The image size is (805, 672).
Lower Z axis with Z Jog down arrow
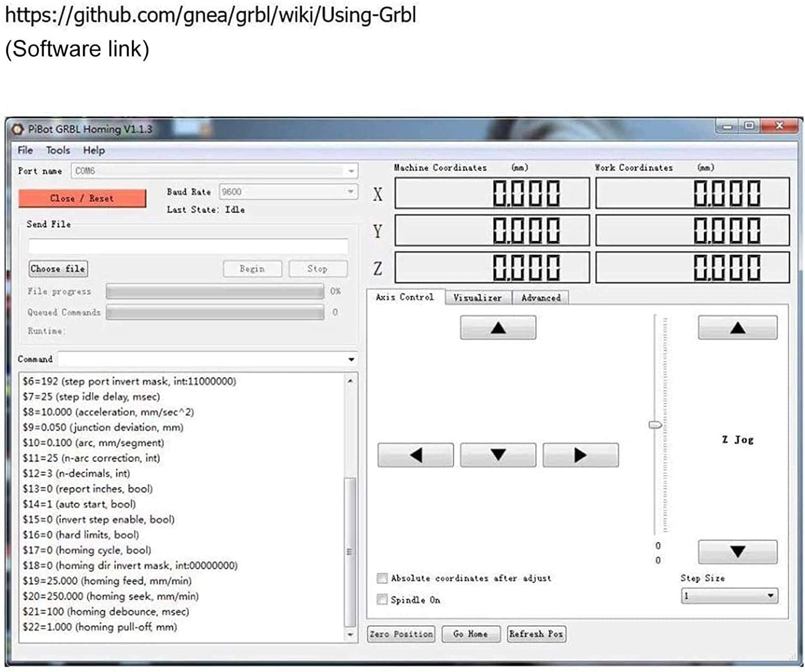(738, 552)
